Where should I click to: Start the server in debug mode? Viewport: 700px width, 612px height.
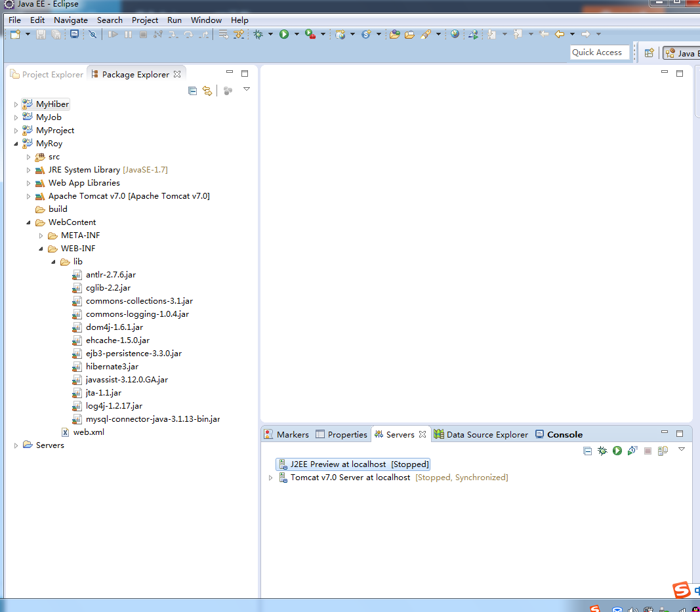pos(602,451)
